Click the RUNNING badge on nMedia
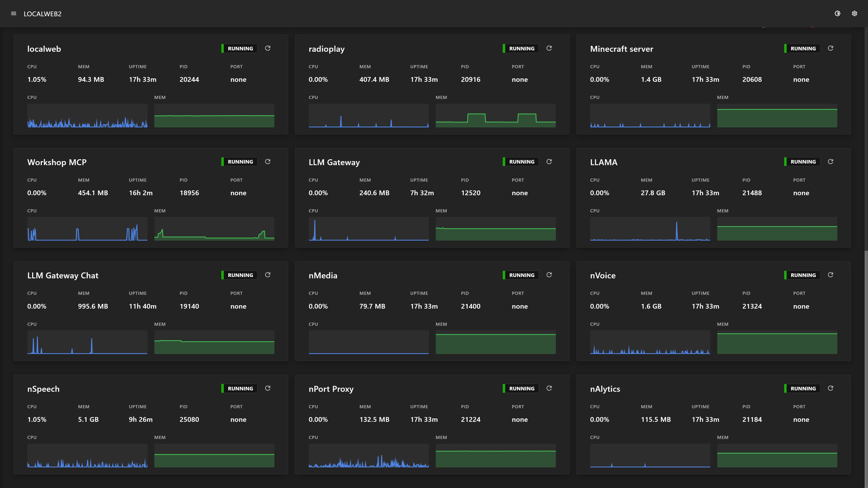Viewport: 868px width, 488px height. pyautogui.click(x=521, y=275)
